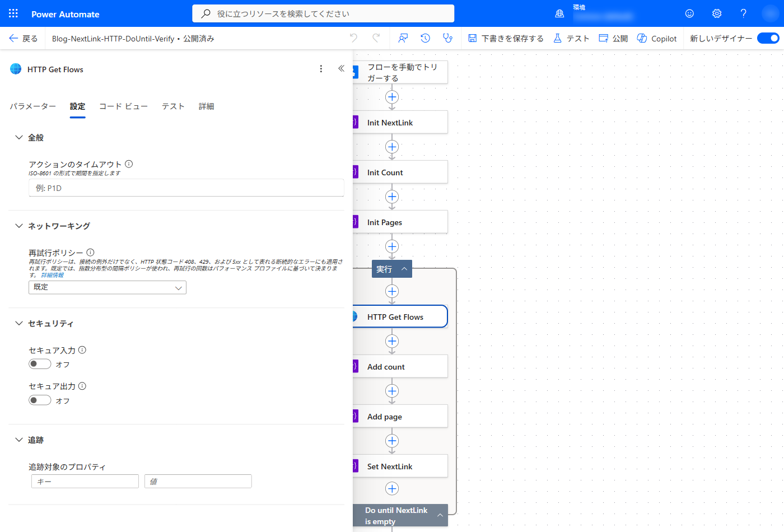Collapse the ネットワーキング section
The image size is (784, 532).
(19, 226)
